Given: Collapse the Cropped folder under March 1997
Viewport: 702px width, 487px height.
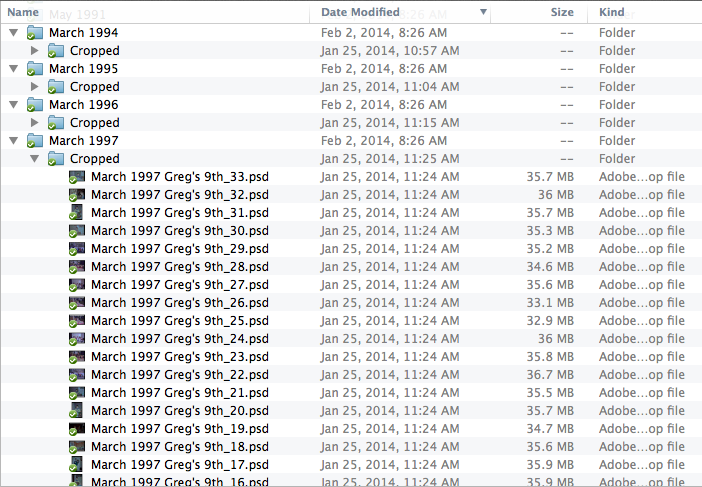Looking at the screenshot, I should [x=35, y=159].
